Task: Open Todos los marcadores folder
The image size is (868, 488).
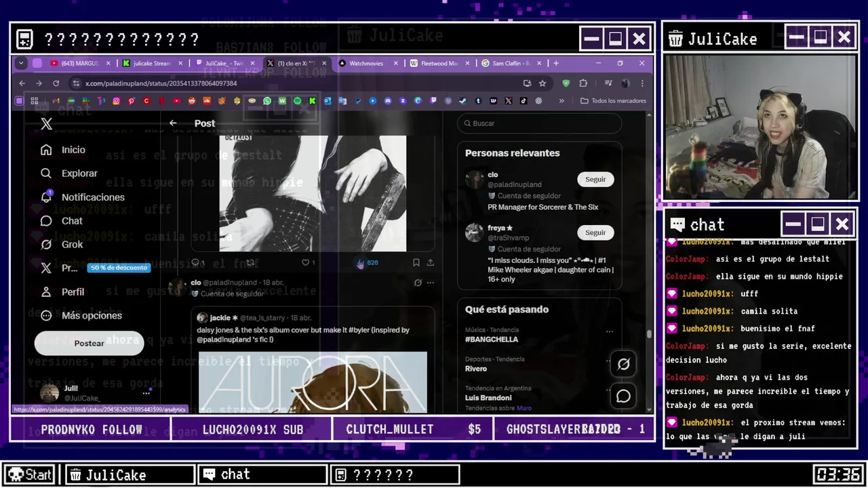Action: [614, 101]
